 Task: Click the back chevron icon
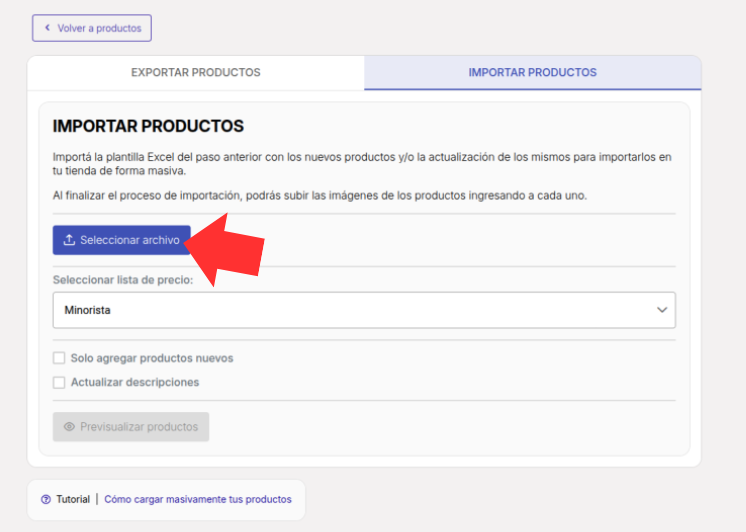47,28
